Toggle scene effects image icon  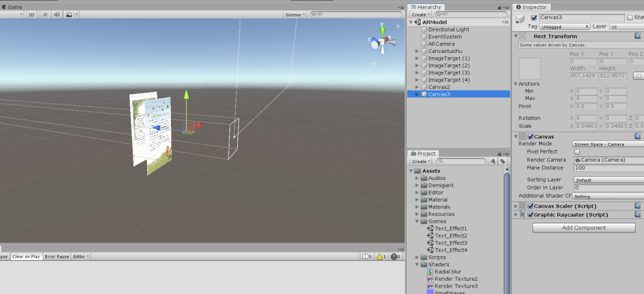pos(69,14)
